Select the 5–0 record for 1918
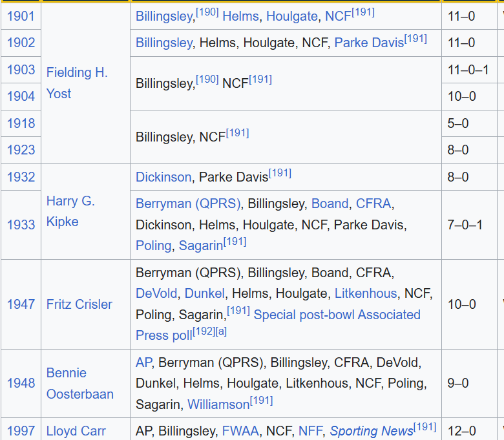The height and width of the screenshot is (440, 504). [x=458, y=123]
